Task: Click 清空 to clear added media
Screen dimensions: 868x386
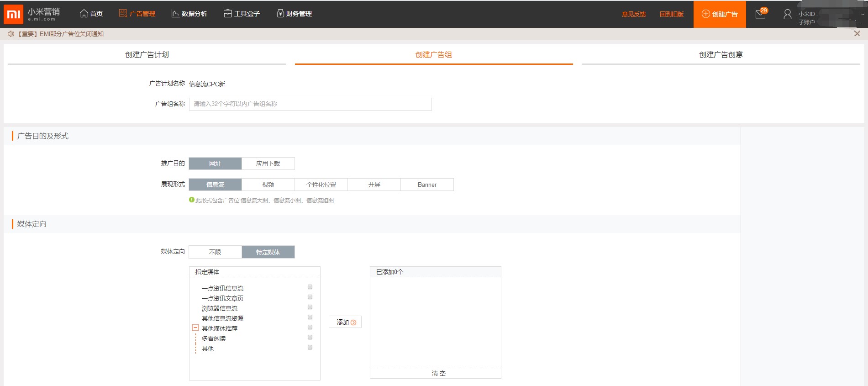Action: [x=439, y=373]
